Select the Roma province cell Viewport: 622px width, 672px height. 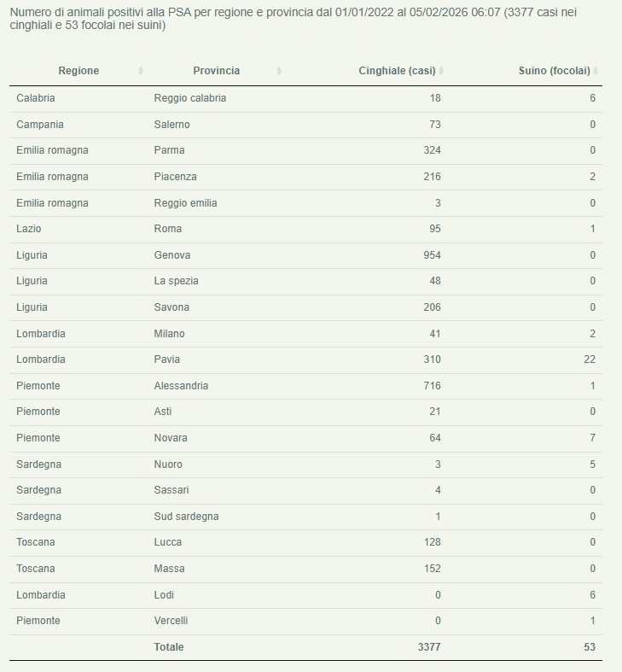(167, 229)
